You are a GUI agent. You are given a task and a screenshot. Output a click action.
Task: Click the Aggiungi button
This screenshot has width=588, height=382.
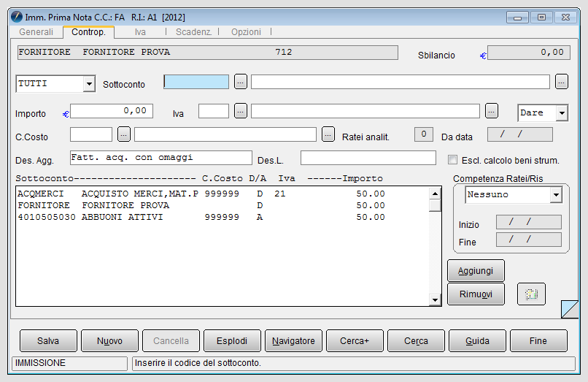click(476, 270)
